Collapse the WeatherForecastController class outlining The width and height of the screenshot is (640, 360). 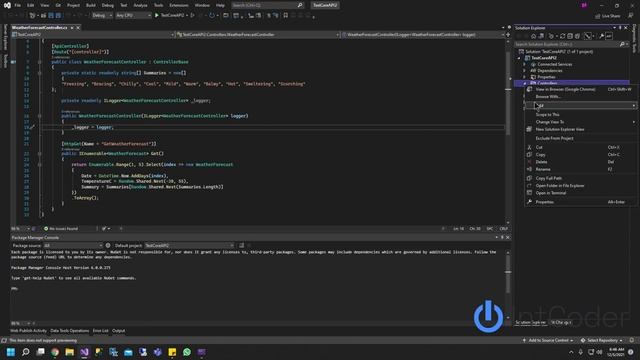[40, 62]
